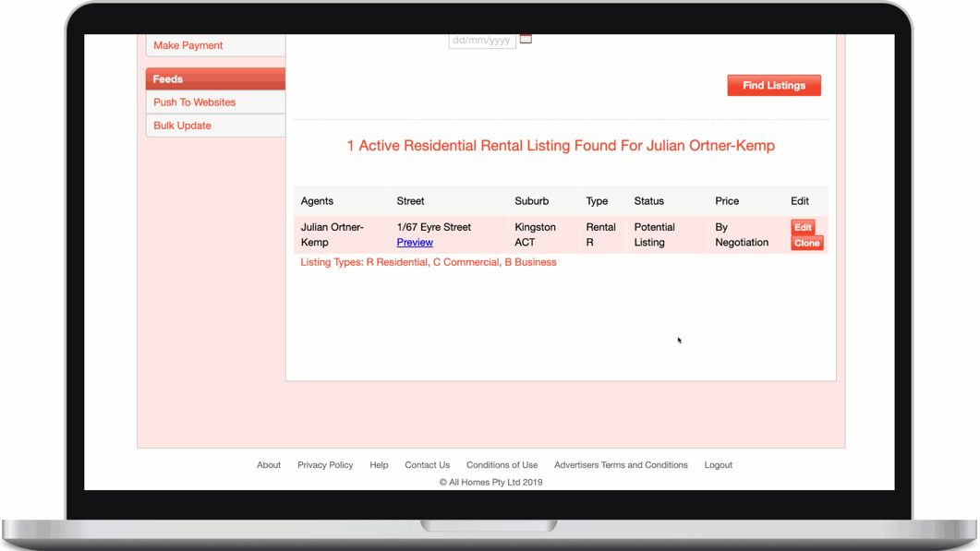This screenshot has height=551, width=980.
Task: Open the Contact Us footer link
Action: point(428,465)
